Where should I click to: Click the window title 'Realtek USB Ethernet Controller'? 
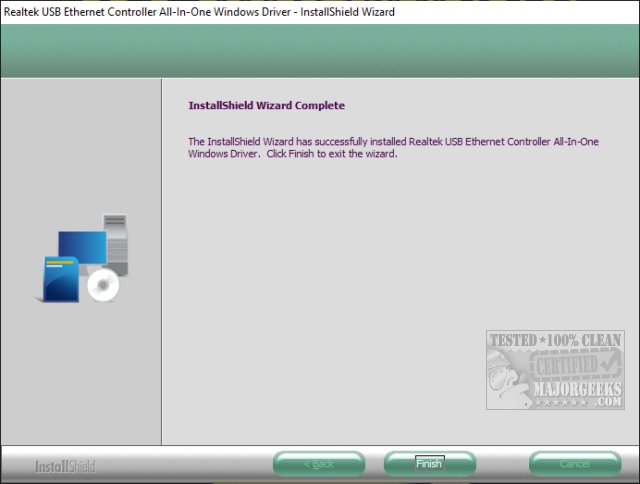coord(199,12)
